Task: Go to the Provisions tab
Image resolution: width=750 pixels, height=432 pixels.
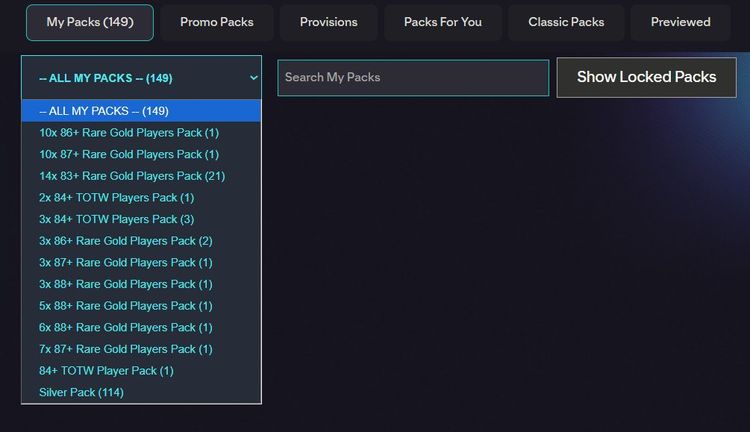Action: (x=328, y=22)
